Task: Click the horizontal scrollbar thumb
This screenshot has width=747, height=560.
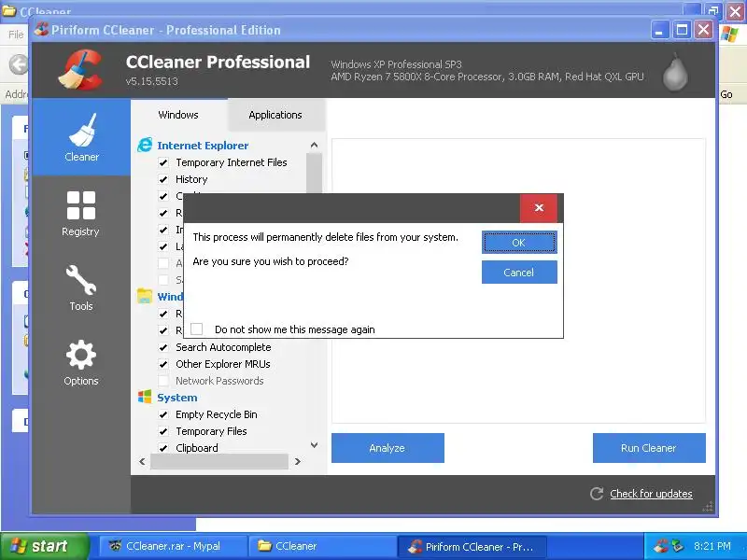Action: [219, 461]
